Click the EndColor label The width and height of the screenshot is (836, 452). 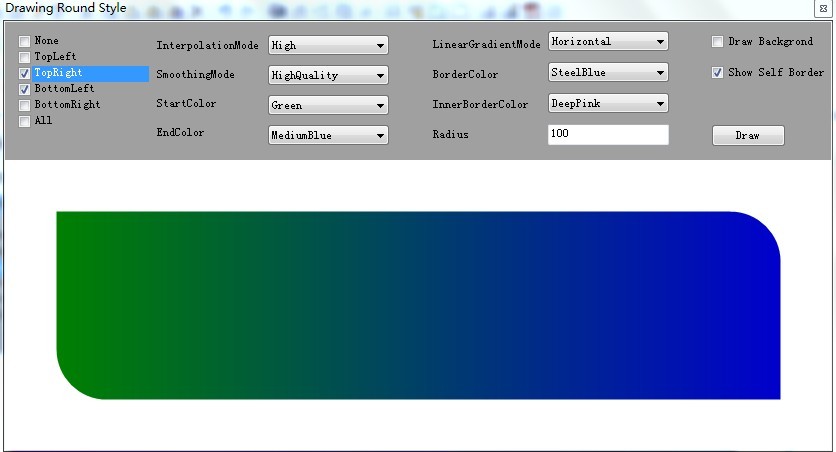coord(180,132)
